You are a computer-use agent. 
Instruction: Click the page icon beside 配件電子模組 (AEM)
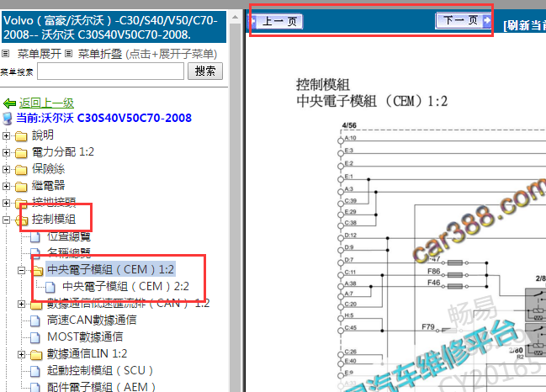coord(34,388)
